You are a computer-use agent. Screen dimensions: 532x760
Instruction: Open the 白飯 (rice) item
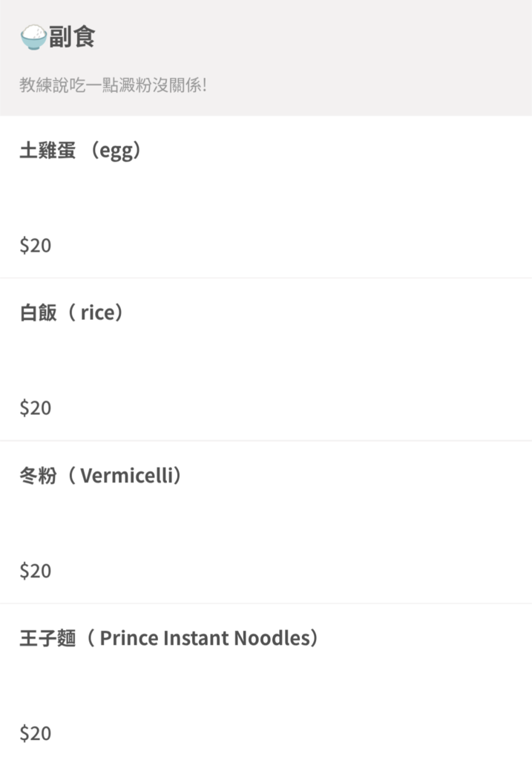266,360
